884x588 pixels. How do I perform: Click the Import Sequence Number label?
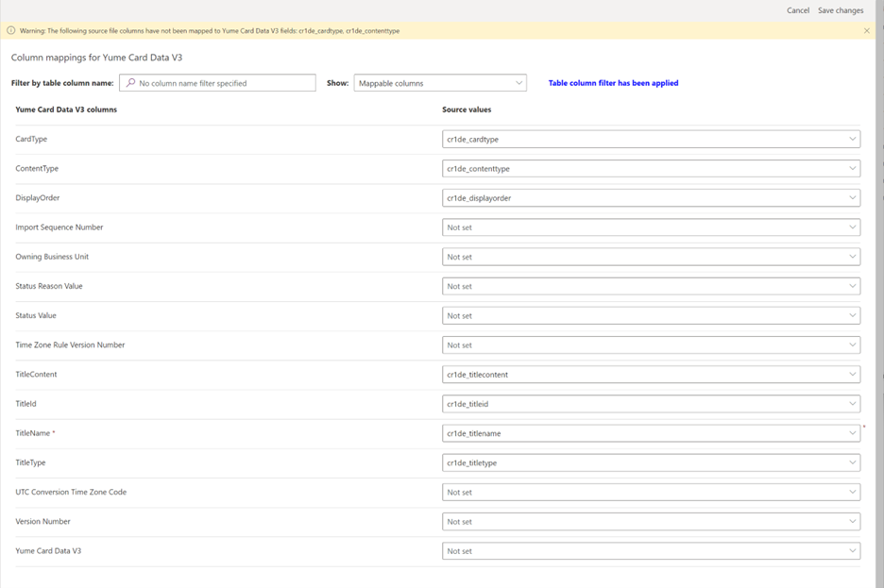(x=59, y=227)
